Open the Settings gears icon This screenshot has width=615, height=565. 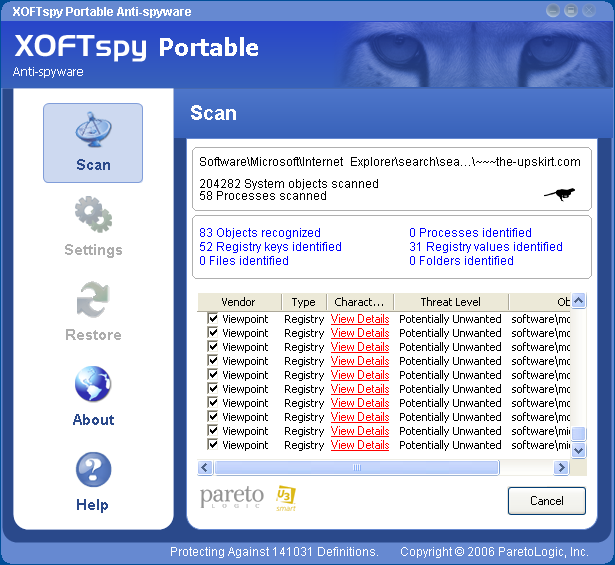[93, 214]
